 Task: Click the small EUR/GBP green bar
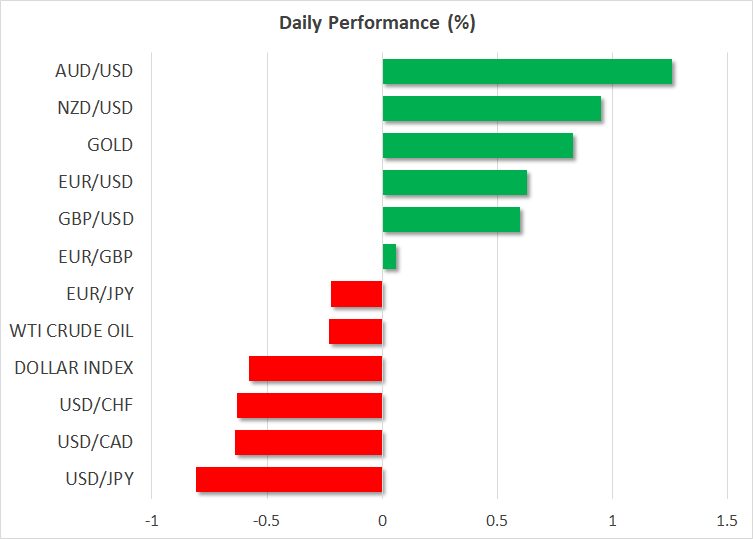click(x=389, y=257)
